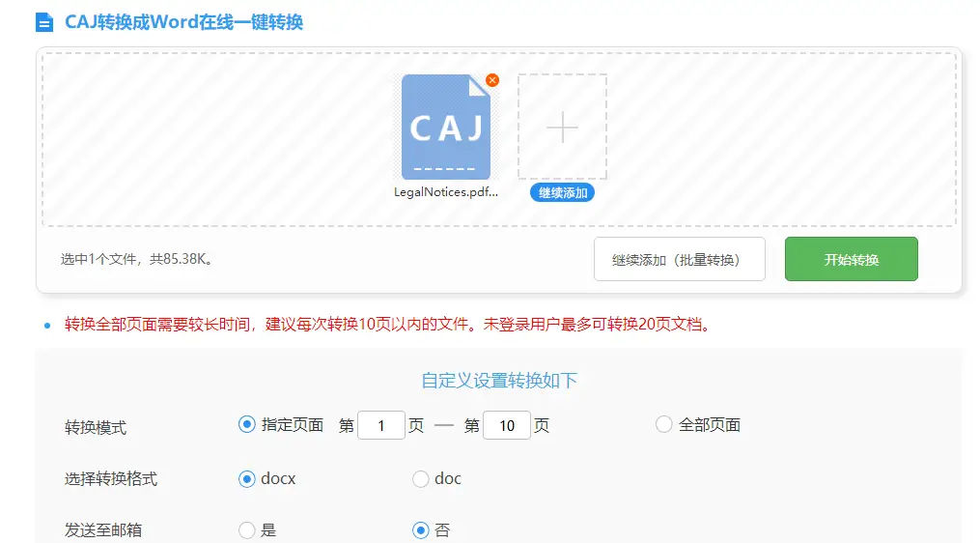Select the CAJ file thumbnail
Image resolution: width=980 pixels, height=543 pixels.
click(x=446, y=127)
